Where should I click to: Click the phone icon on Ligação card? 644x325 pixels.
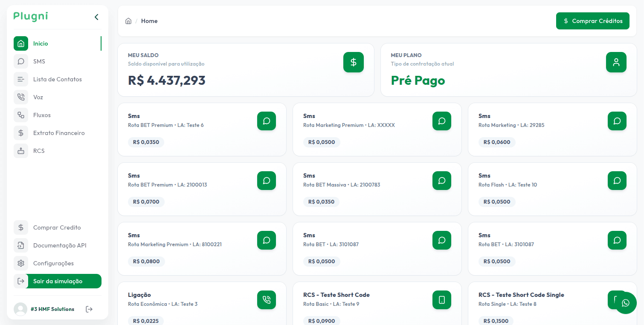pos(267,300)
